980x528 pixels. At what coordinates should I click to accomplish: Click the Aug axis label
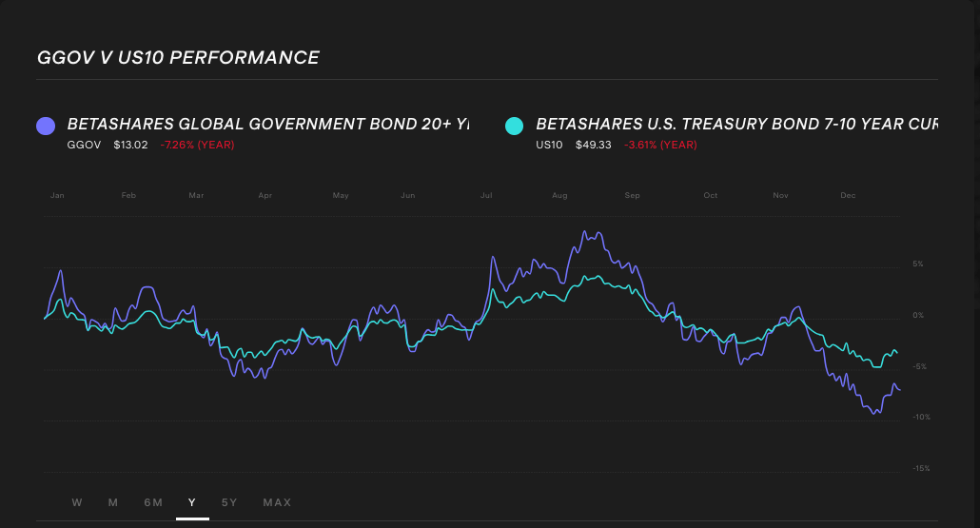[x=559, y=196]
